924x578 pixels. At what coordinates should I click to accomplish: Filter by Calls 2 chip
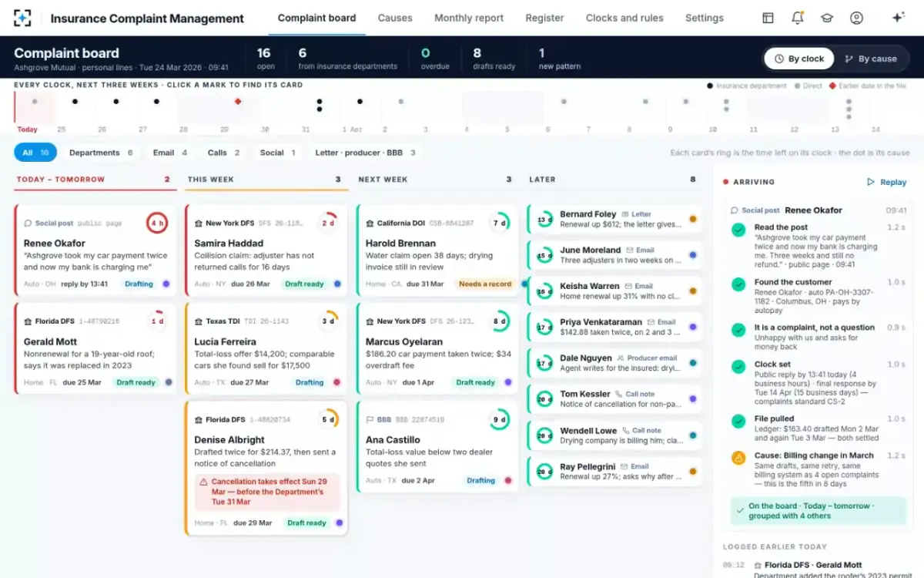223,153
